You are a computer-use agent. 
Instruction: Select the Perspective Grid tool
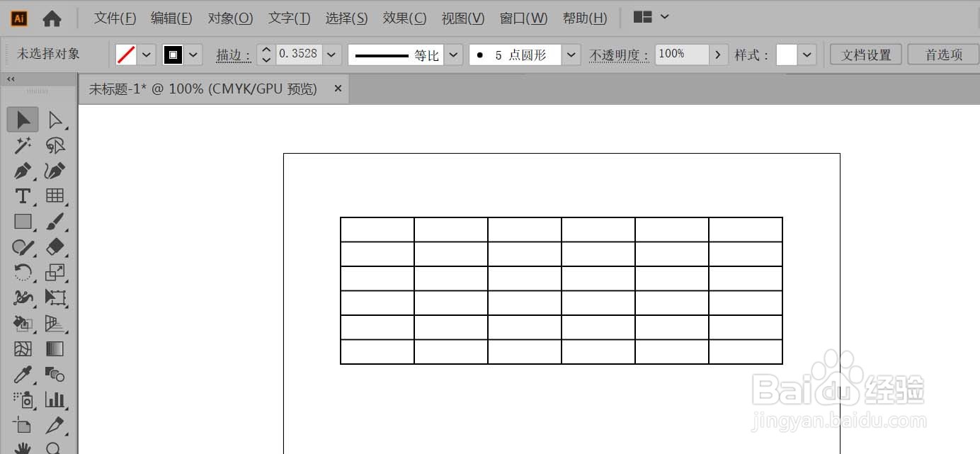pyautogui.click(x=55, y=324)
